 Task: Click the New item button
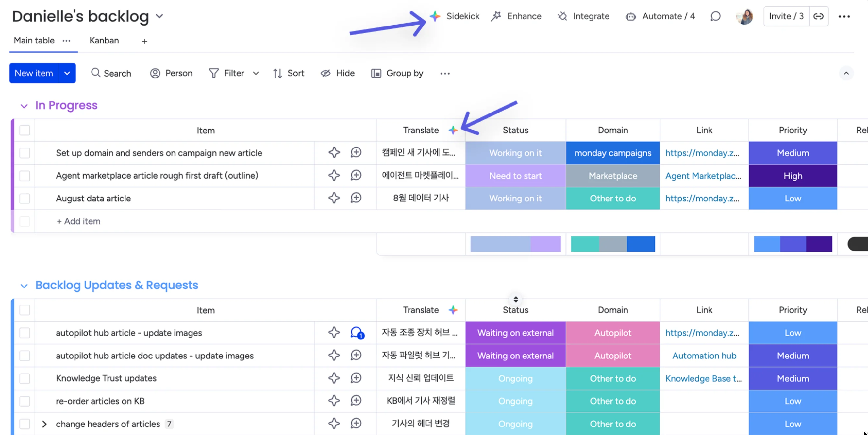(34, 73)
